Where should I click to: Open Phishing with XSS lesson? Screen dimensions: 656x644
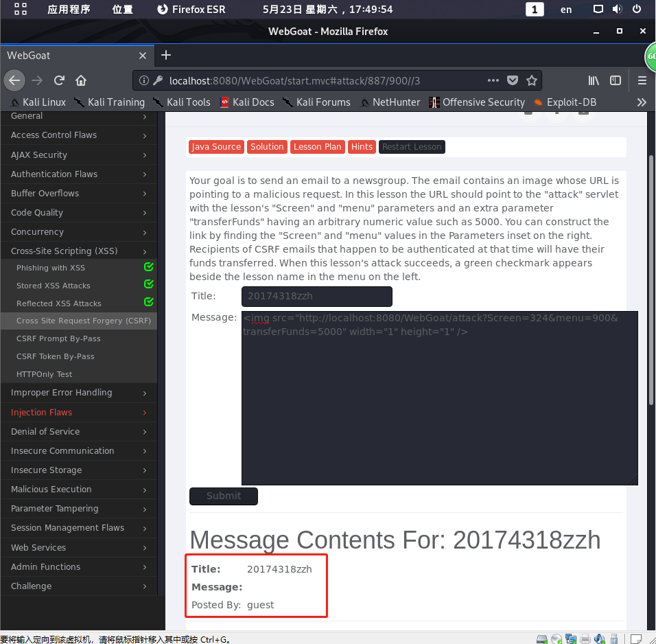[x=51, y=268]
